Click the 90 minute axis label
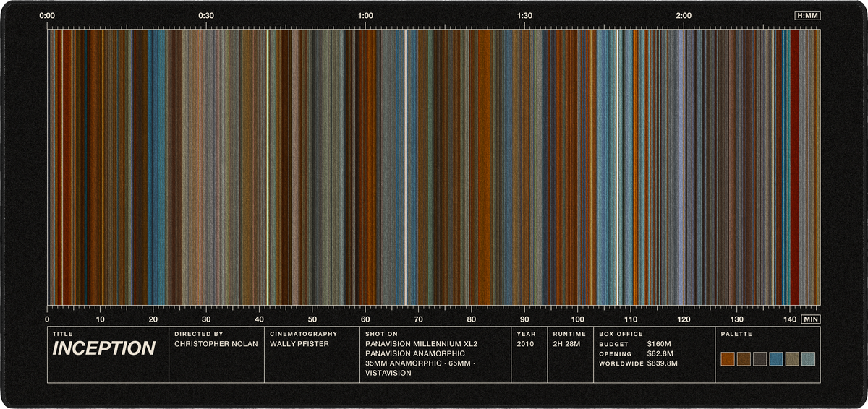 pos(524,319)
